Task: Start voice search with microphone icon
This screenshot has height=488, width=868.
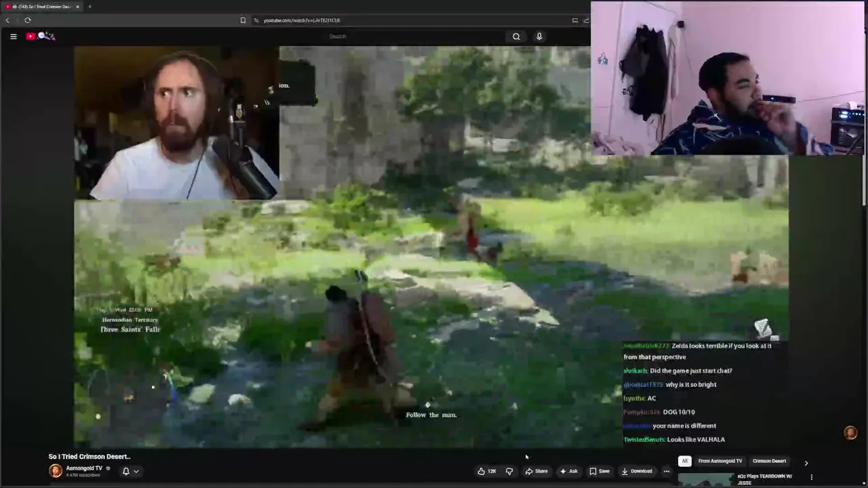Action: coord(539,37)
